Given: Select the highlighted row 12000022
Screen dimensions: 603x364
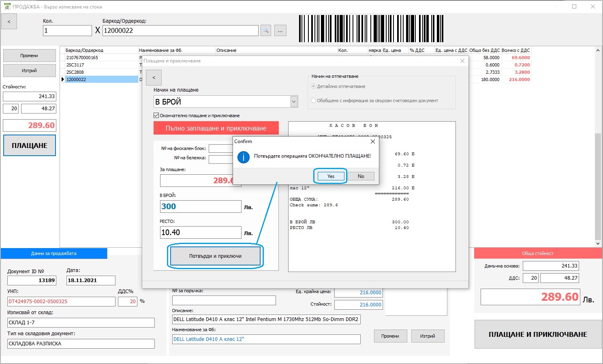Looking at the screenshot, I should tap(101, 79).
